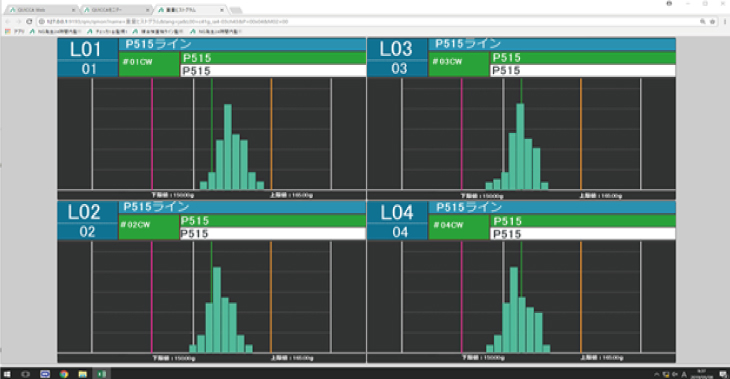Open the Windows Start menu
The width and height of the screenshot is (730, 379).
[7, 374]
